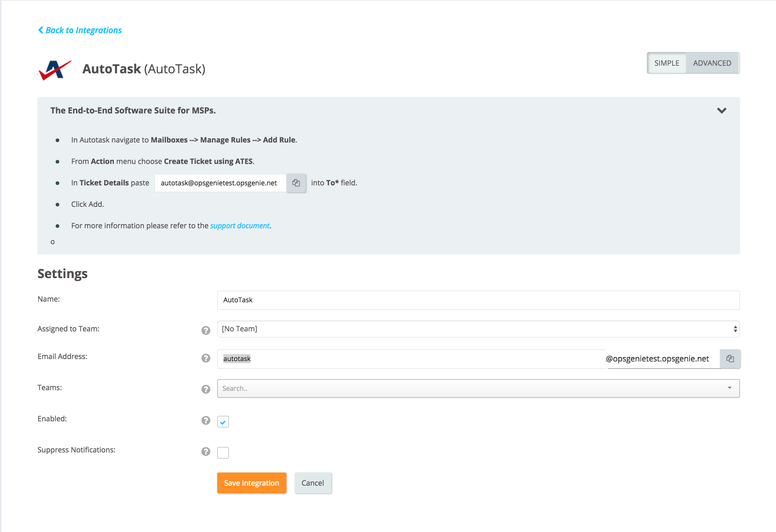This screenshot has height=532, width=776.
Task: Click help icon next to Assigned to Team
Action: coord(206,330)
